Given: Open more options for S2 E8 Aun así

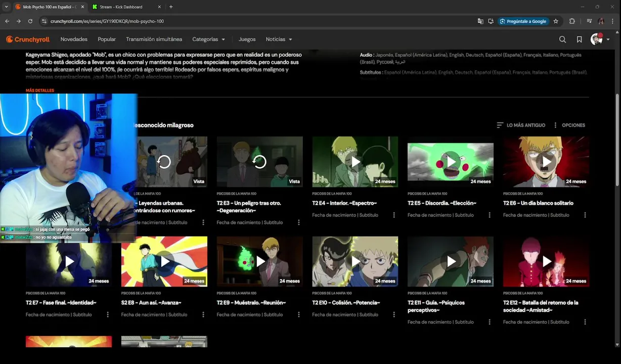Looking at the screenshot, I should (x=203, y=314).
